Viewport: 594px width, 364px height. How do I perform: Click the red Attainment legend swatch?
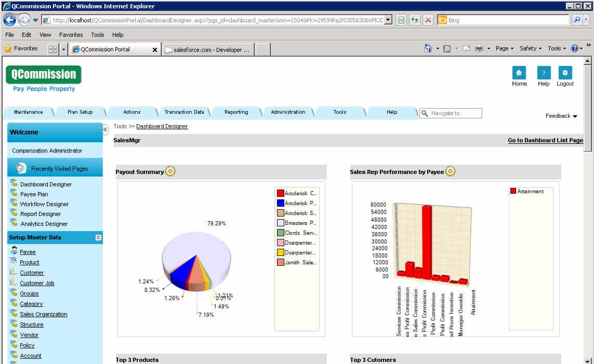(513, 191)
